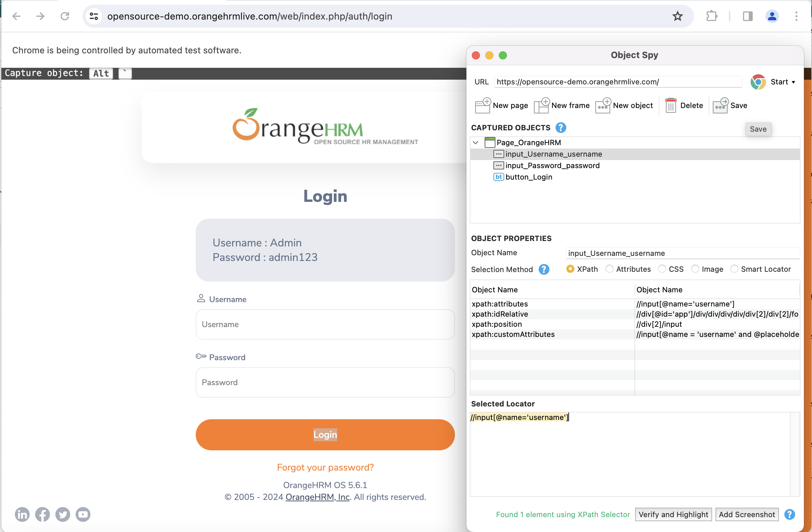Click the New frame toolbar icon

pos(541,105)
